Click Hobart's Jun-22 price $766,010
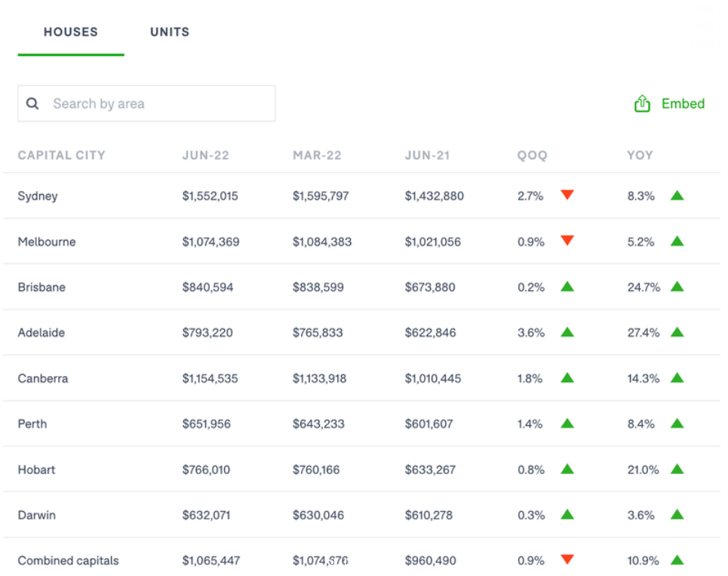Viewport: 728px width, 576px height. pos(206,470)
